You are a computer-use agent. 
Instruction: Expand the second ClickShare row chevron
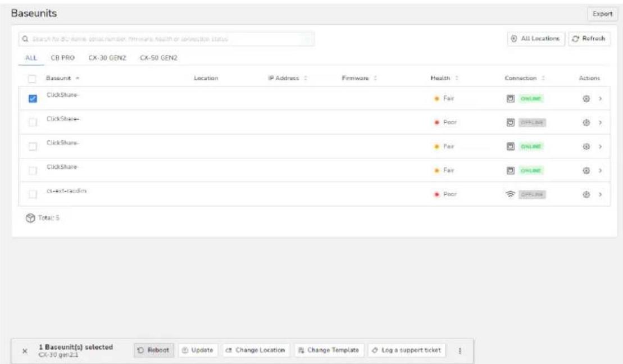point(600,122)
